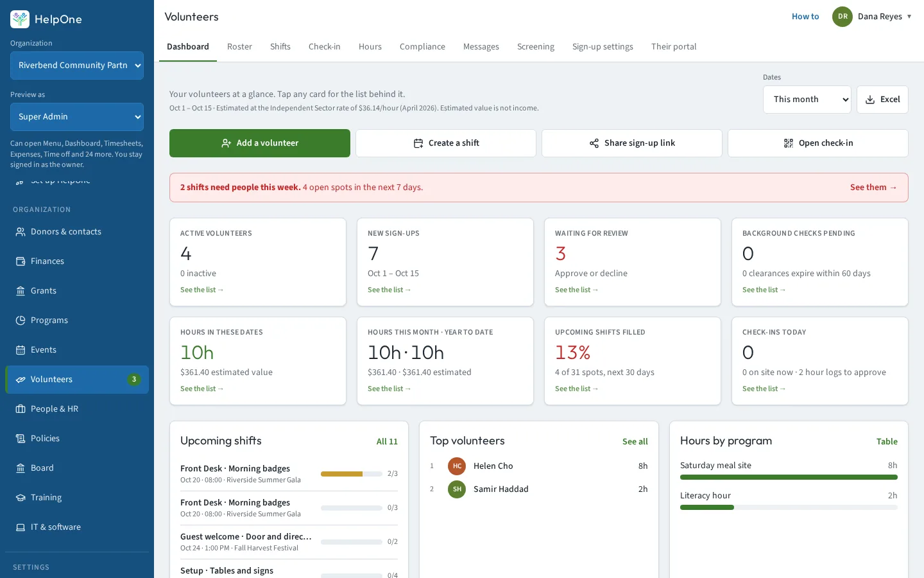Open the Guest welcome Oct 24 shift row

(x=289, y=542)
